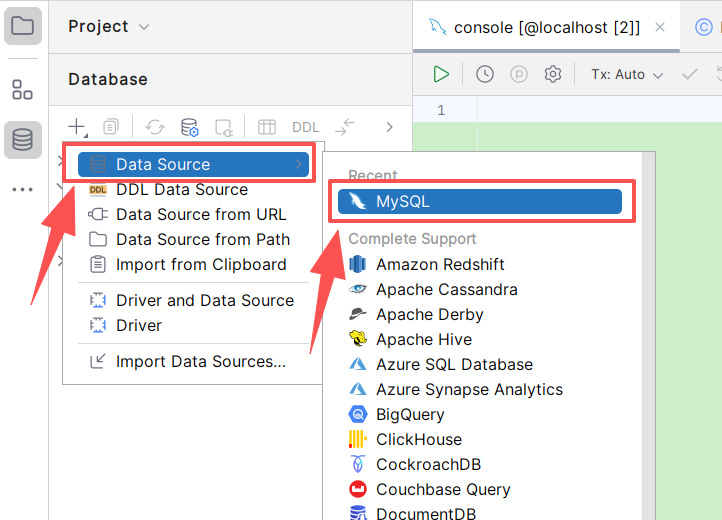The image size is (722, 520).
Task: Select Driver and Data Source
Action: pyautogui.click(x=193, y=300)
